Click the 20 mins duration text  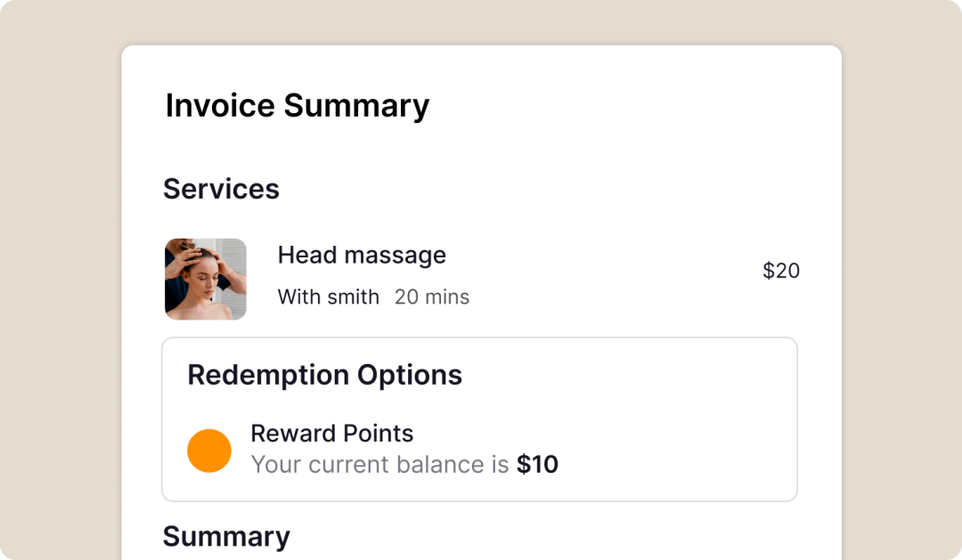coord(432,296)
